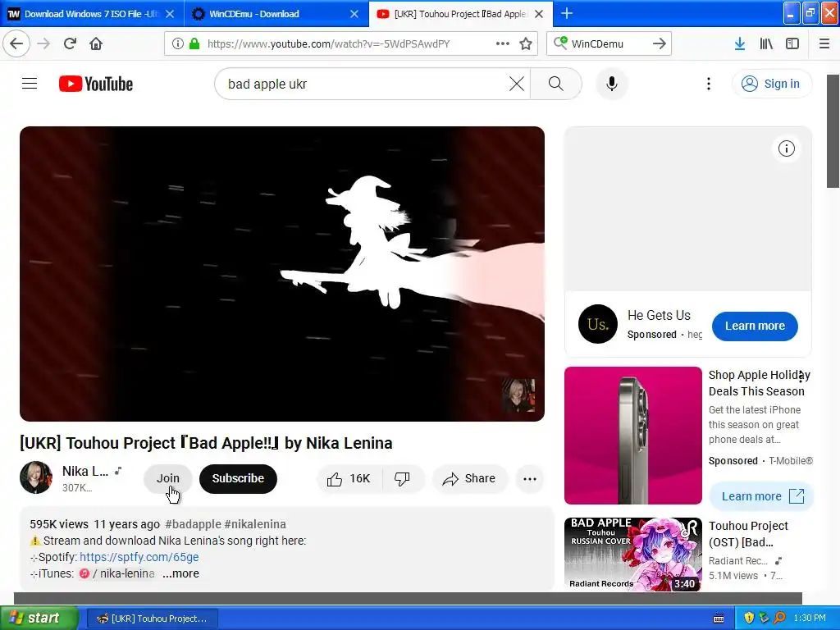Click Learn more on T-Mobile ad

tap(761, 496)
